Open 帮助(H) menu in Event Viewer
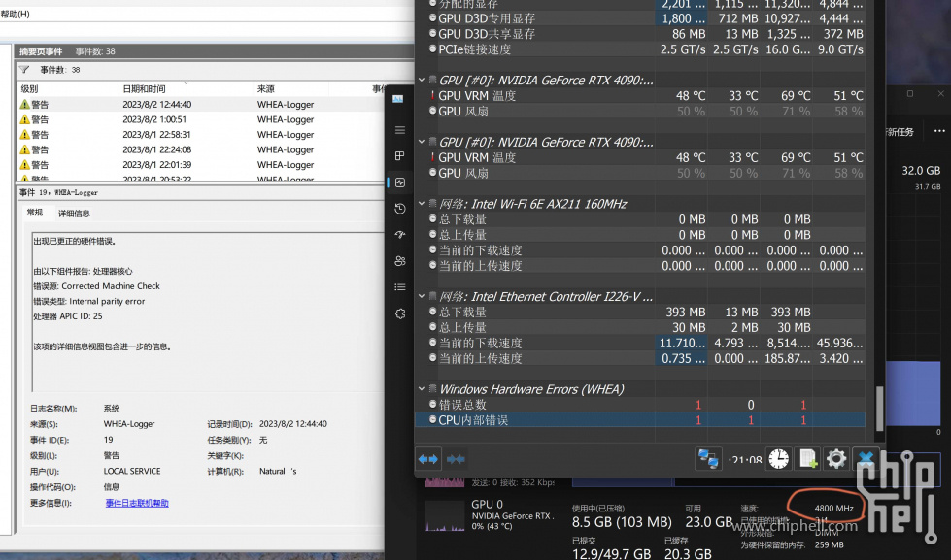The height and width of the screenshot is (560, 951). [16, 14]
